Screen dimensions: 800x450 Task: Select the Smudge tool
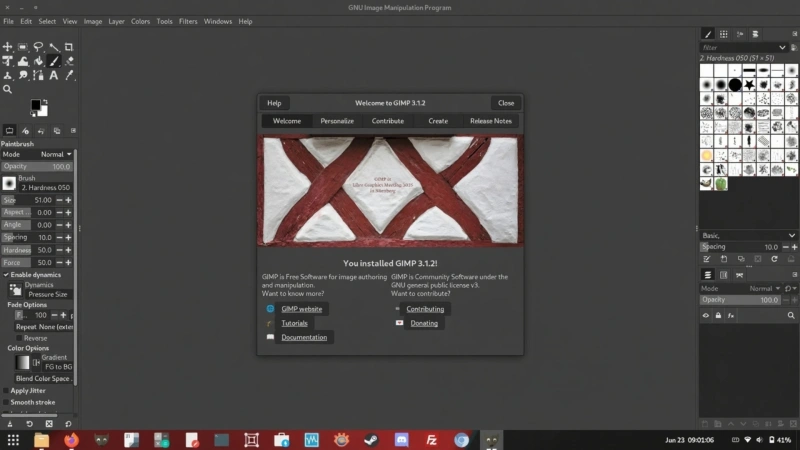pyautogui.click(x=22, y=76)
